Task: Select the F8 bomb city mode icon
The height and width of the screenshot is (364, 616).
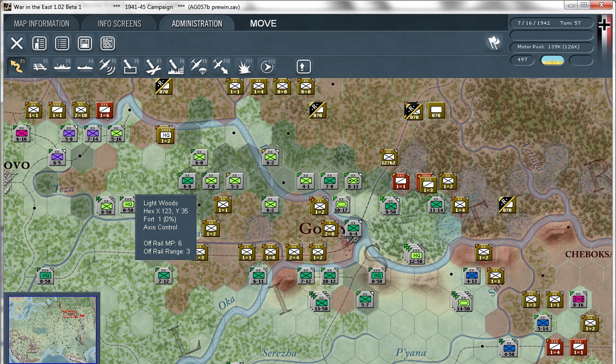Action: pyautogui.click(x=176, y=66)
